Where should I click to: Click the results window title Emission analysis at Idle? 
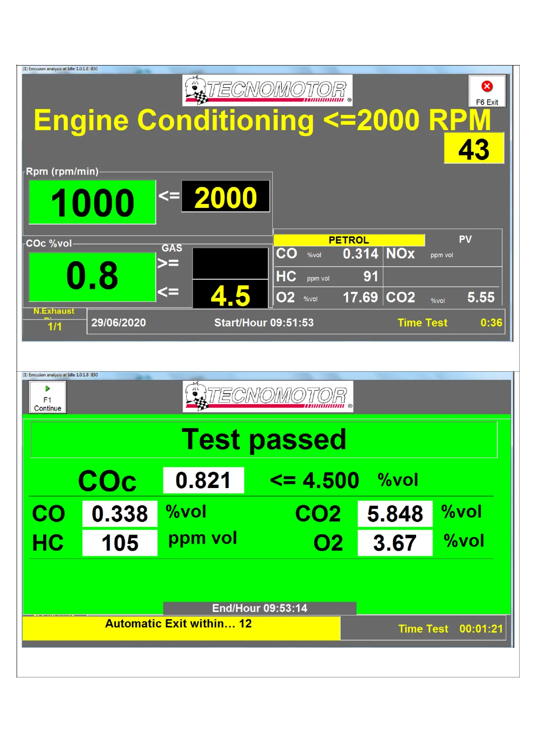coord(60,375)
